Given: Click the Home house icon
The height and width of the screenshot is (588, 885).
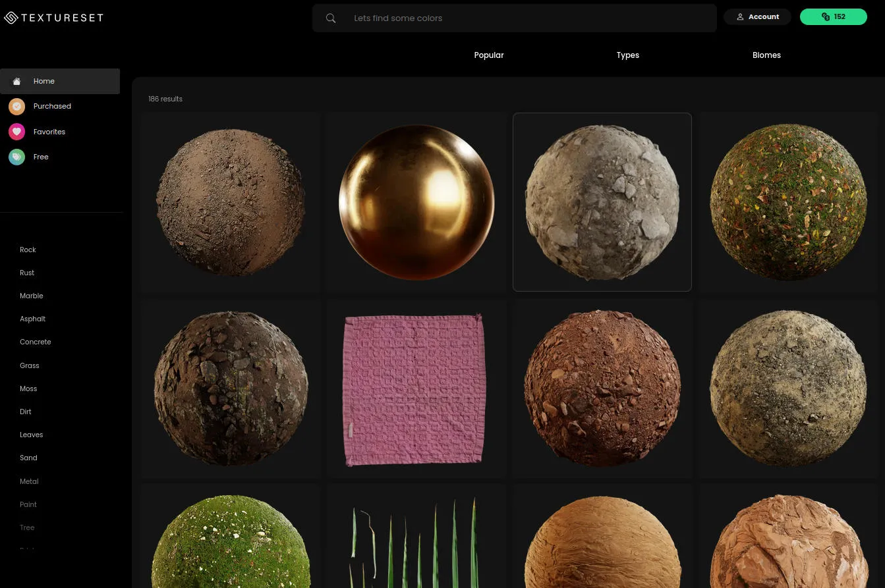Looking at the screenshot, I should [x=16, y=81].
